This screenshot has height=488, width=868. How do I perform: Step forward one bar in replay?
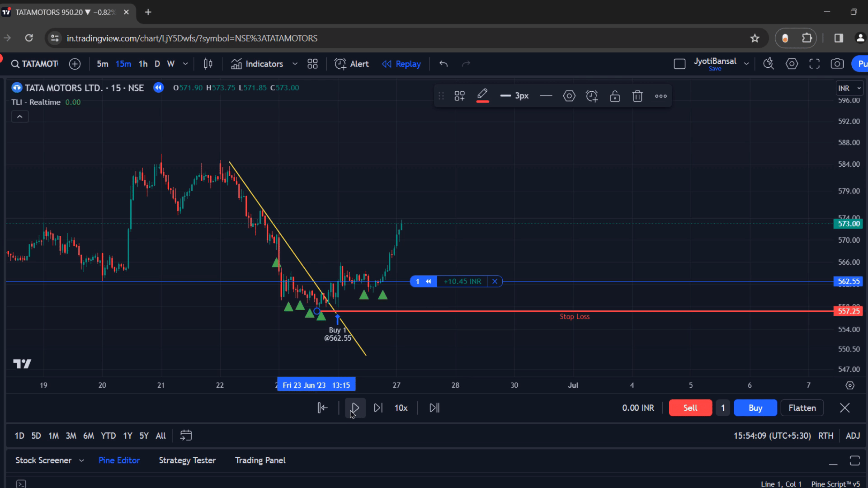tap(378, 408)
